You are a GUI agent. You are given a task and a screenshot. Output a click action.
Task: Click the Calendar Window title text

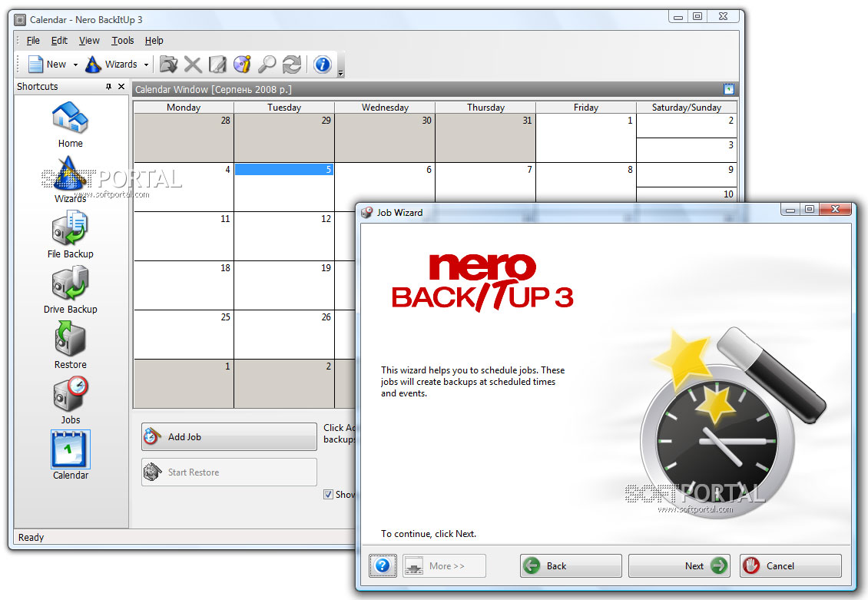click(213, 89)
